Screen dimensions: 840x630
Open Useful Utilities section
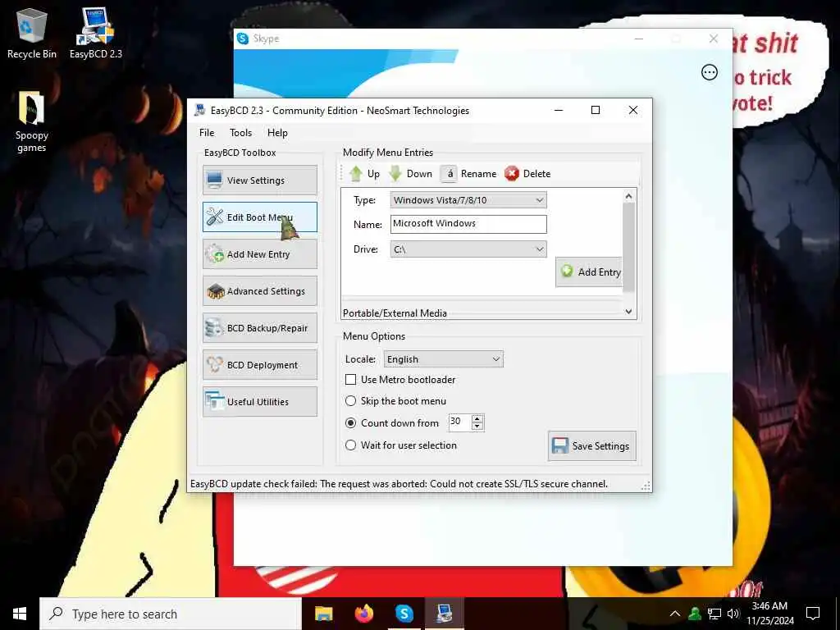(x=260, y=402)
